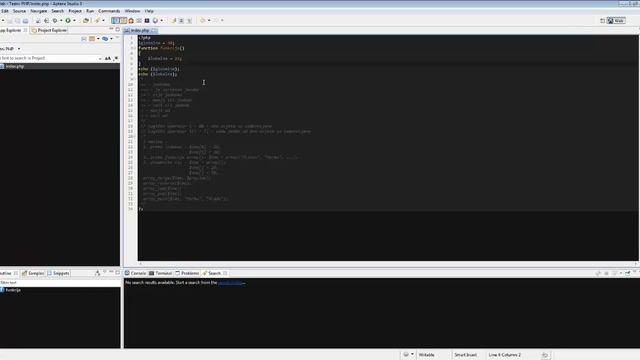Toggle the first blue layout toolbar button
This screenshot has height=360, width=640.
115,20
